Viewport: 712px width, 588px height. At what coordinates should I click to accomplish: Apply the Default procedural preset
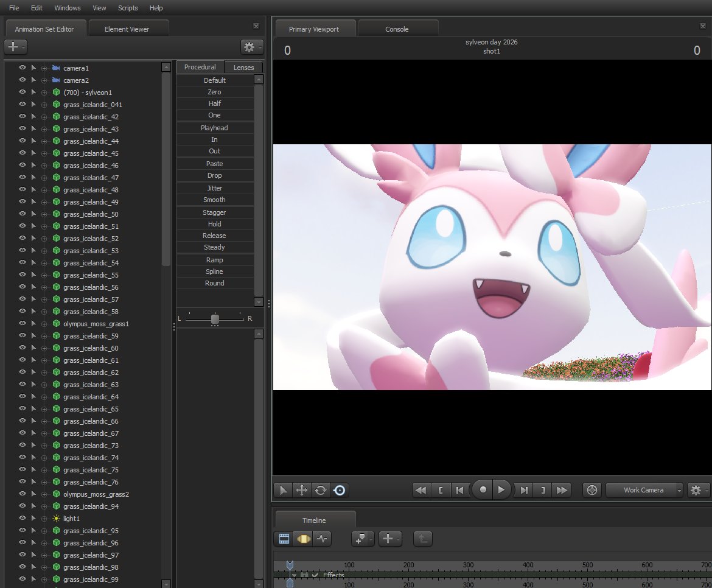pyautogui.click(x=215, y=80)
